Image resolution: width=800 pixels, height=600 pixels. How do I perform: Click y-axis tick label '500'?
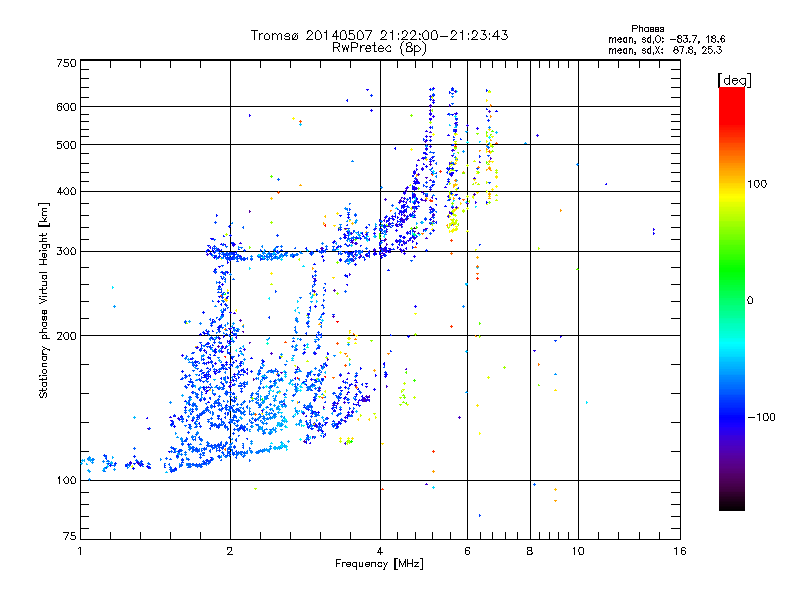66,145
